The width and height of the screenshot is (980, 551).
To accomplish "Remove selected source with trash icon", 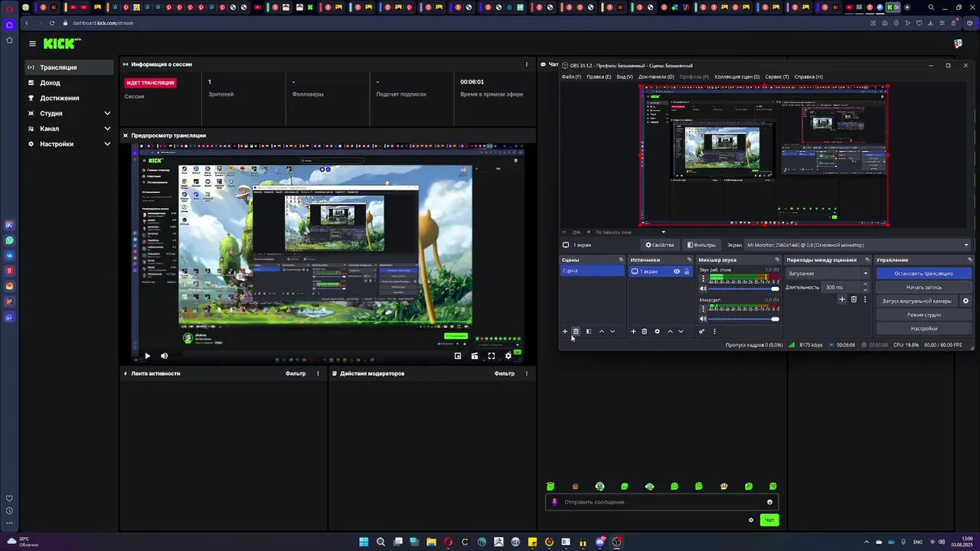I will tap(644, 331).
